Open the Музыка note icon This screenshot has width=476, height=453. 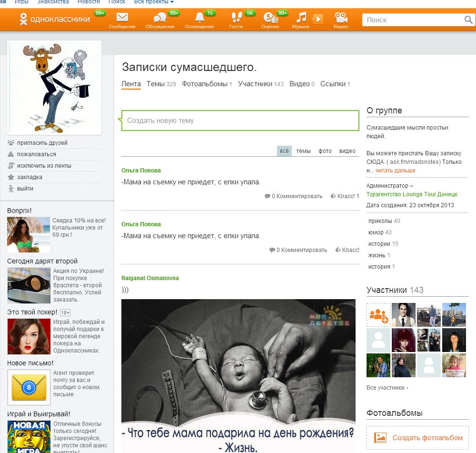pyautogui.click(x=301, y=17)
